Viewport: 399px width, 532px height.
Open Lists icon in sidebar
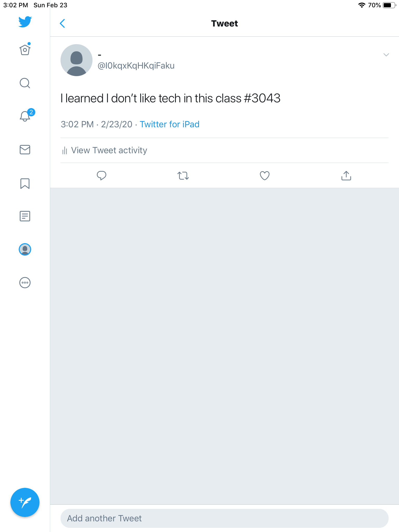(x=25, y=216)
